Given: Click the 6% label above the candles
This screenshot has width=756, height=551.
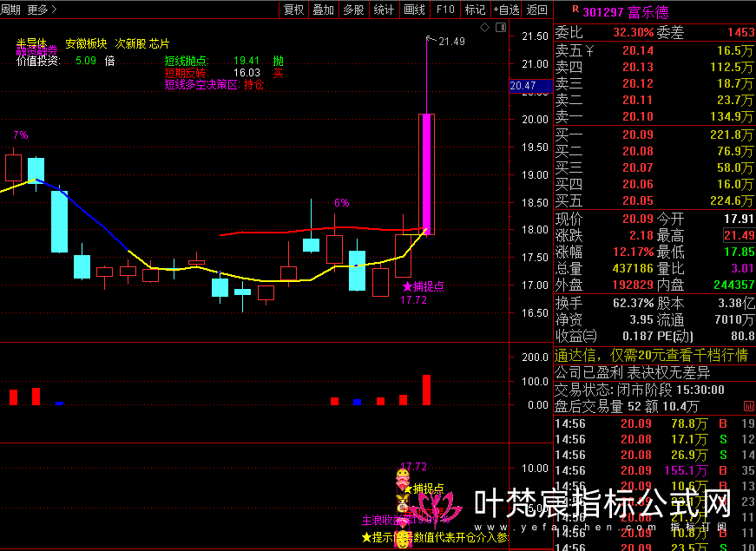Looking at the screenshot, I should 341,203.
